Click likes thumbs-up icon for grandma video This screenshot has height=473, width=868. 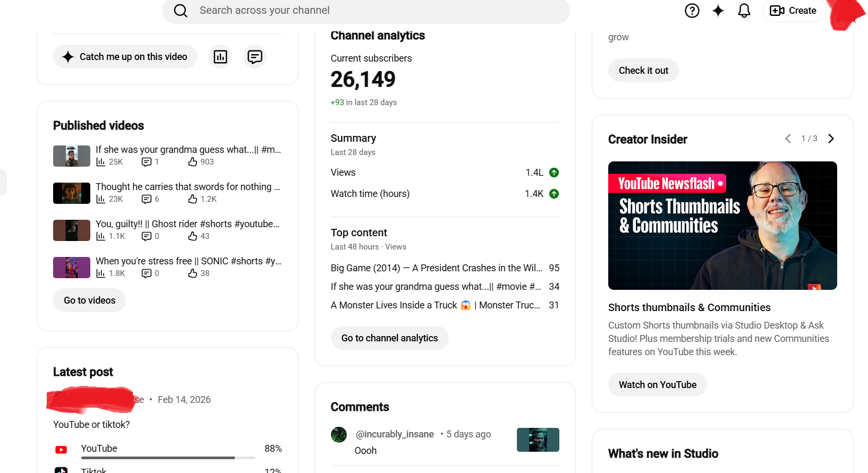[x=193, y=162]
